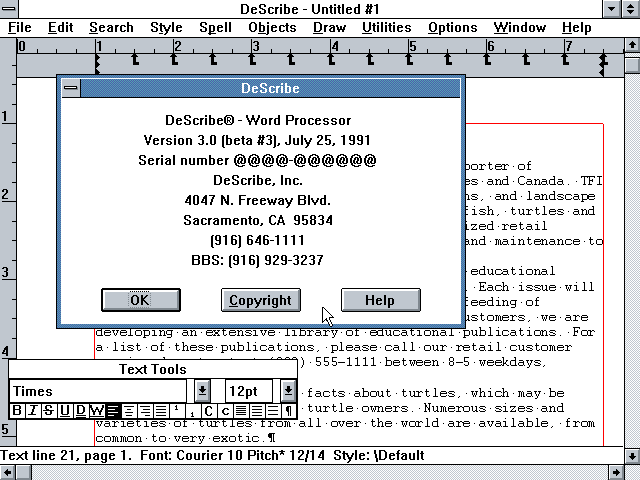Toggle paragraph marks (¶) display button
640x480 pixels.
(289, 410)
